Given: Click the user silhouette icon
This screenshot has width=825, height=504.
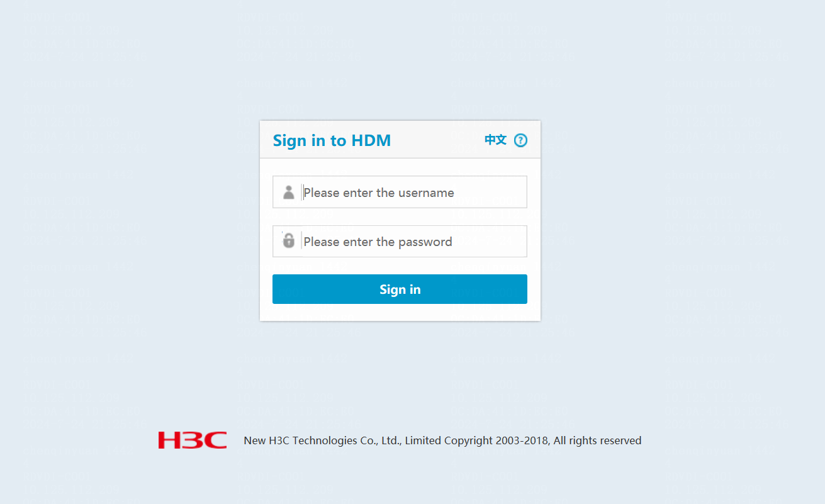Looking at the screenshot, I should coord(289,192).
